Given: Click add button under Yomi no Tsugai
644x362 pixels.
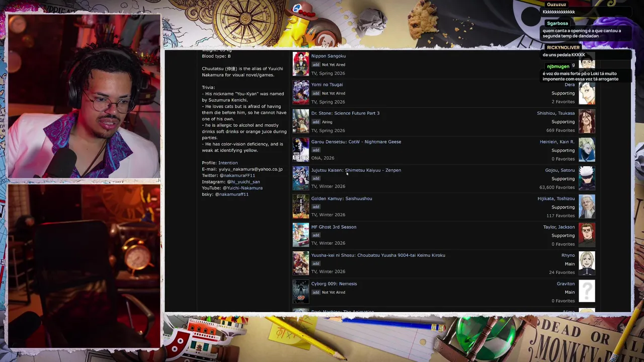Looking at the screenshot, I should [315, 94].
